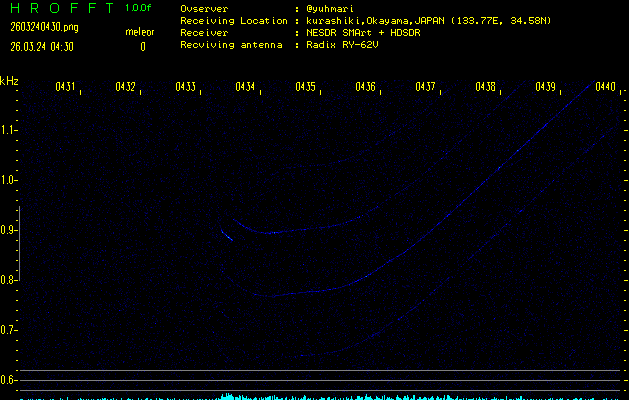Select the 1.1 kHz frequency label

point(9,130)
